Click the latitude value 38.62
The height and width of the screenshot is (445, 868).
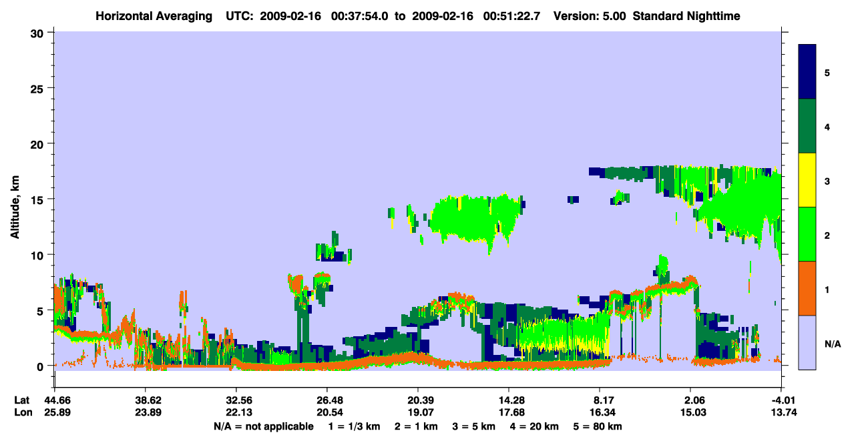point(145,400)
